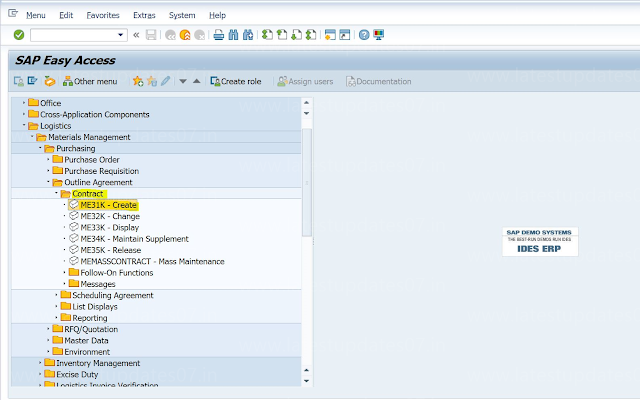Click the Move Favorites Down triangle

coord(183,82)
